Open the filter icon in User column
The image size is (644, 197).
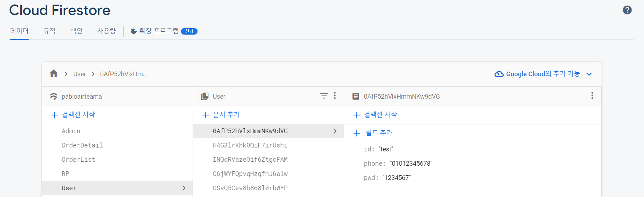point(324,96)
